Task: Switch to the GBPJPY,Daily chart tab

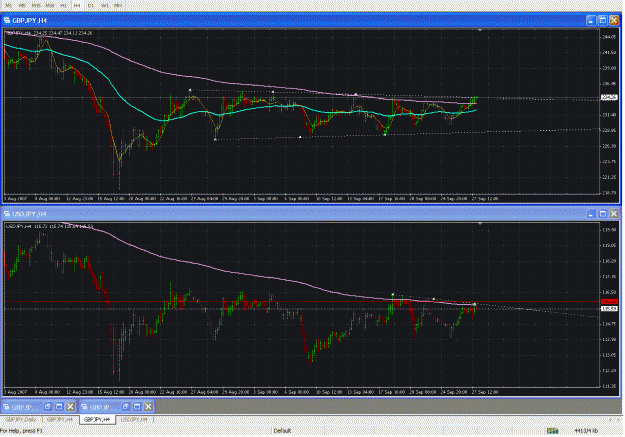Action: click(x=21, y=420)
